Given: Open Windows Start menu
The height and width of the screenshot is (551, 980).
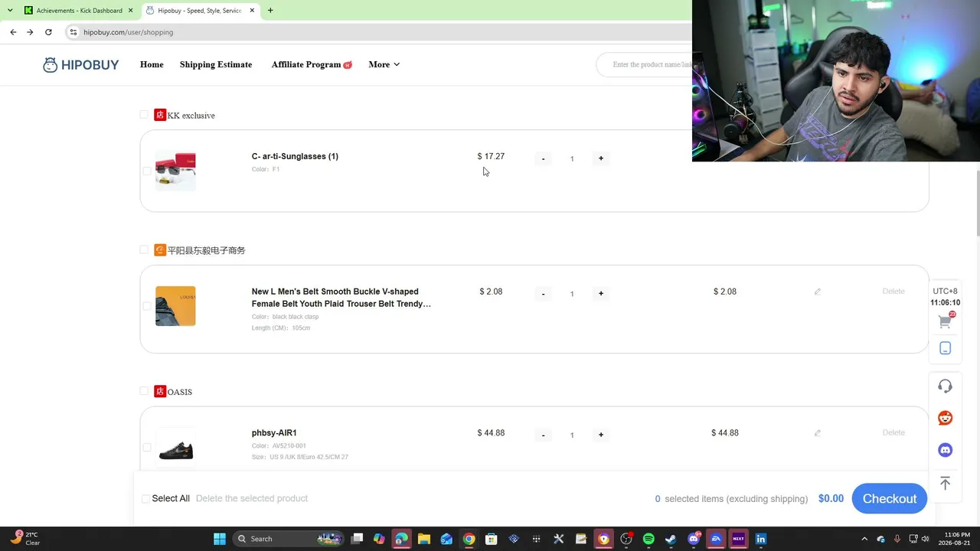Looking at the screenshot, I should click(x=220, y=539).
